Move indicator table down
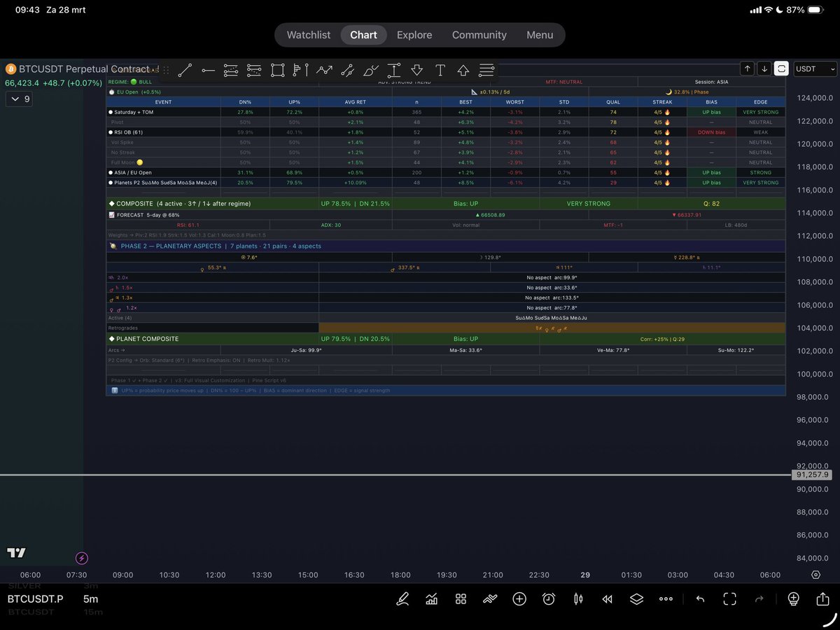The image size is (840, 630). coord(764,69)
